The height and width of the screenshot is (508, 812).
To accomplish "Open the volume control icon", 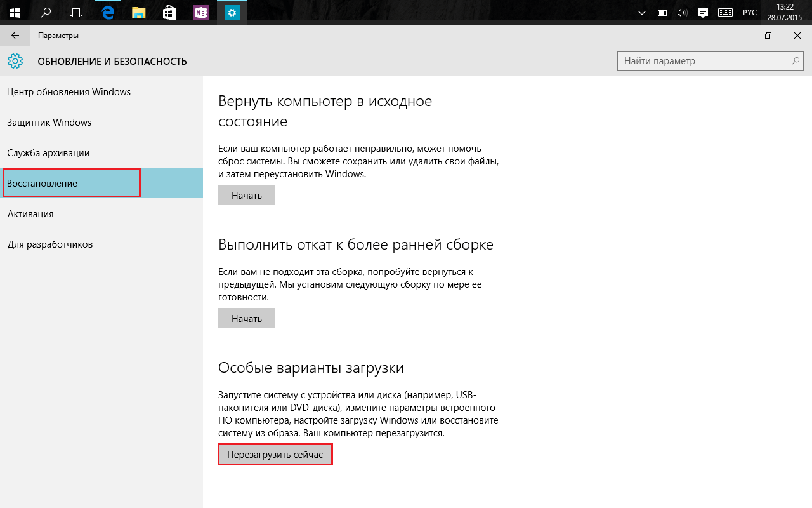I will point(682,12).
